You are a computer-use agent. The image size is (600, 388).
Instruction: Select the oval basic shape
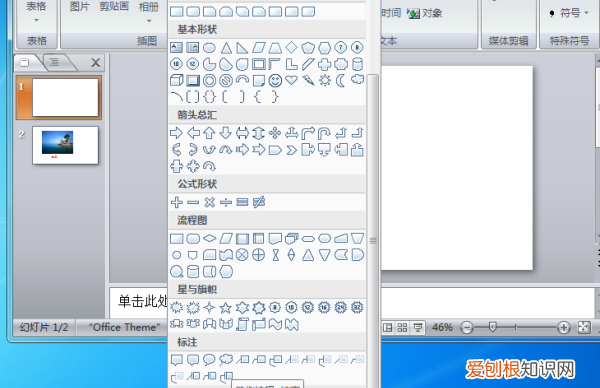point(209,48)
